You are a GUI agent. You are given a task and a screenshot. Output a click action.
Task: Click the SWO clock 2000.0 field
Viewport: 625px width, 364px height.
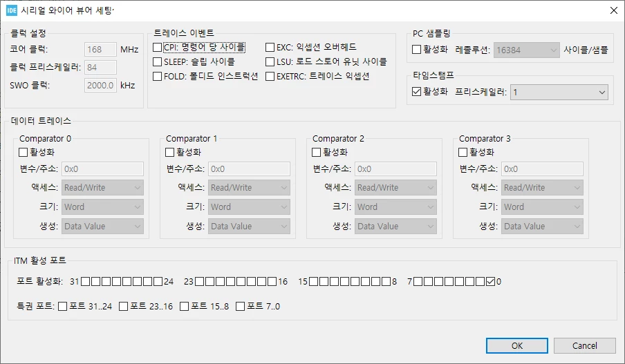[x=100, y=85]
